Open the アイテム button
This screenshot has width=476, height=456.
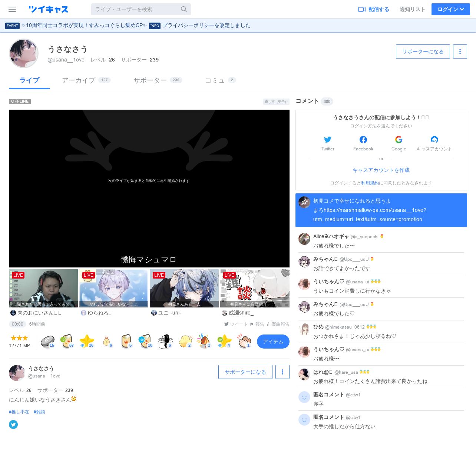pos(273,342)
